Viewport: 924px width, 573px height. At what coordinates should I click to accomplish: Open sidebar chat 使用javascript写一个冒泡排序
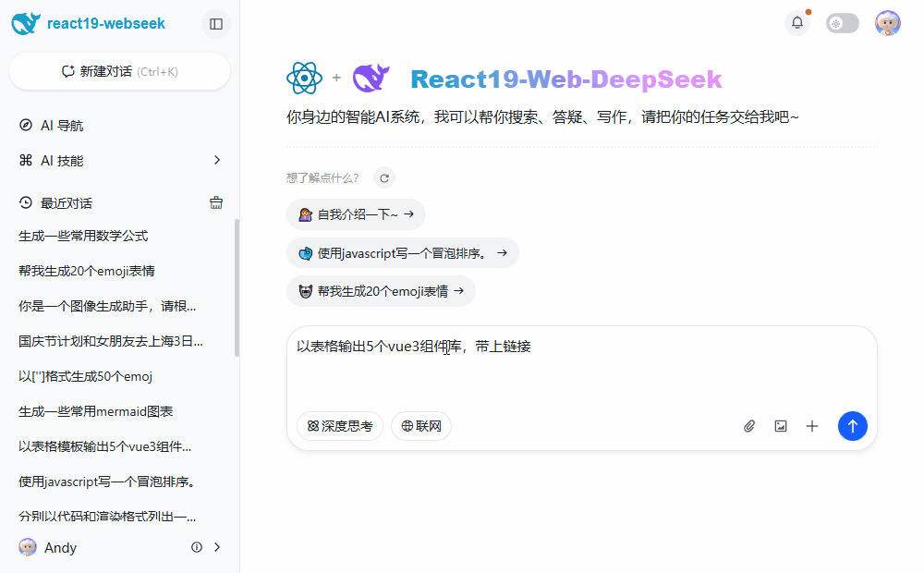click(x=106, y=482)
